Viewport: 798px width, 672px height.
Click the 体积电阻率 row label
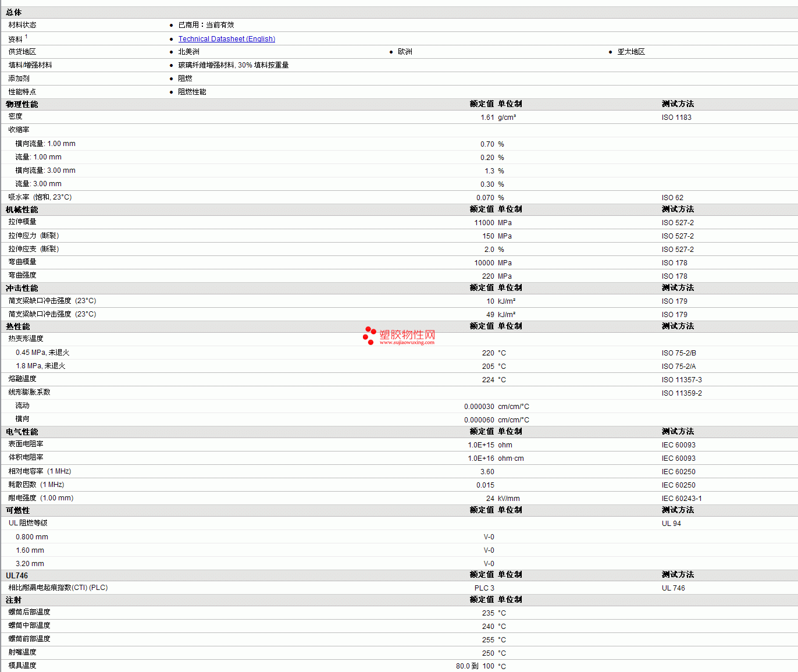(x=26, y=457)
